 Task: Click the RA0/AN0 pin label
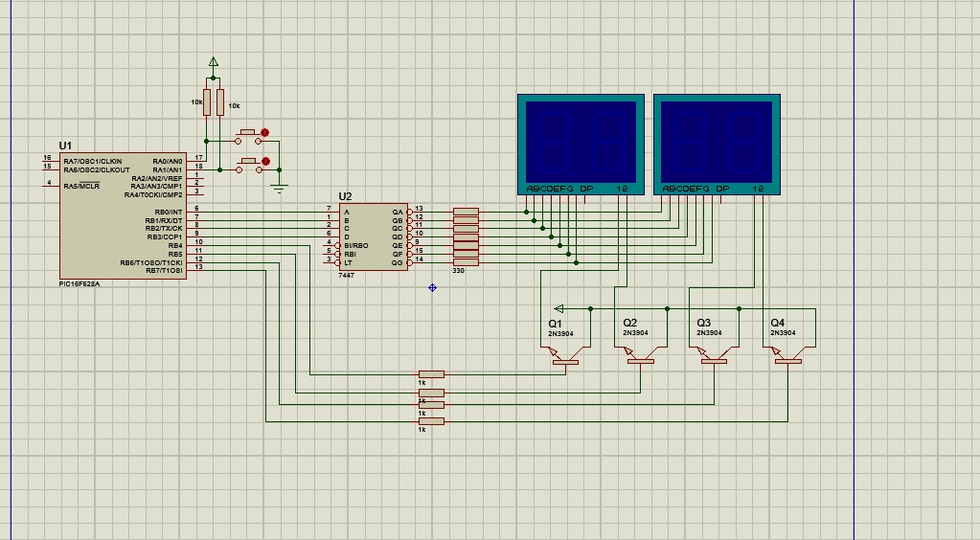click(x=168, y=161)
